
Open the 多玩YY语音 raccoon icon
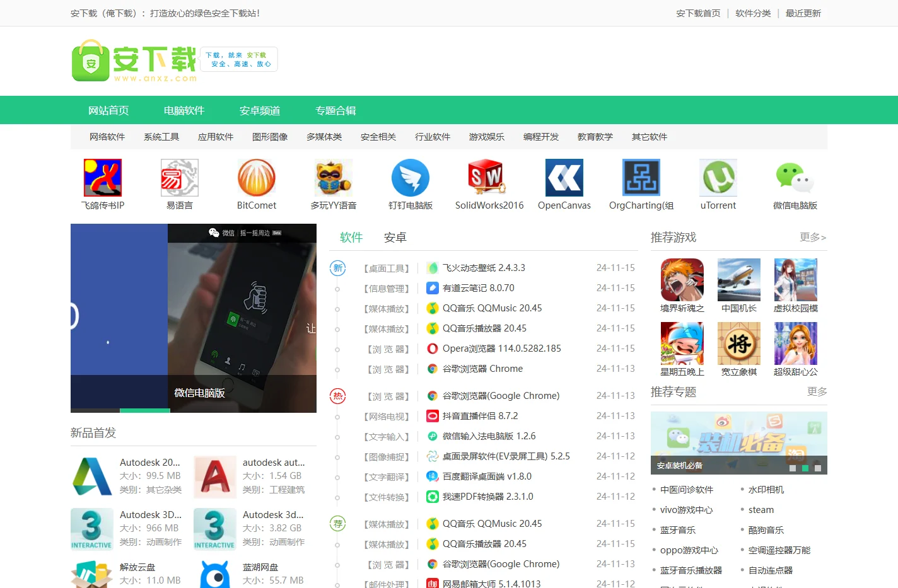334,178
